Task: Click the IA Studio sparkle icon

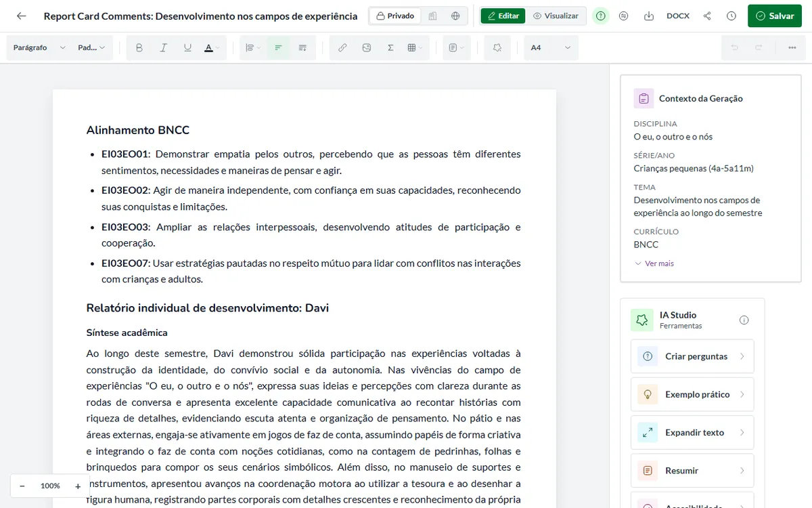Action: tap(642, 320)
